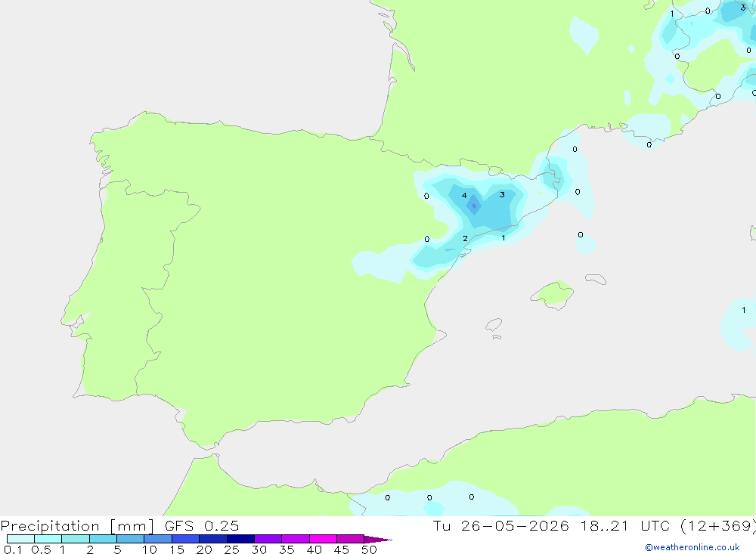Pick the 15–20 mm blue legend swatch

(185, 539)
